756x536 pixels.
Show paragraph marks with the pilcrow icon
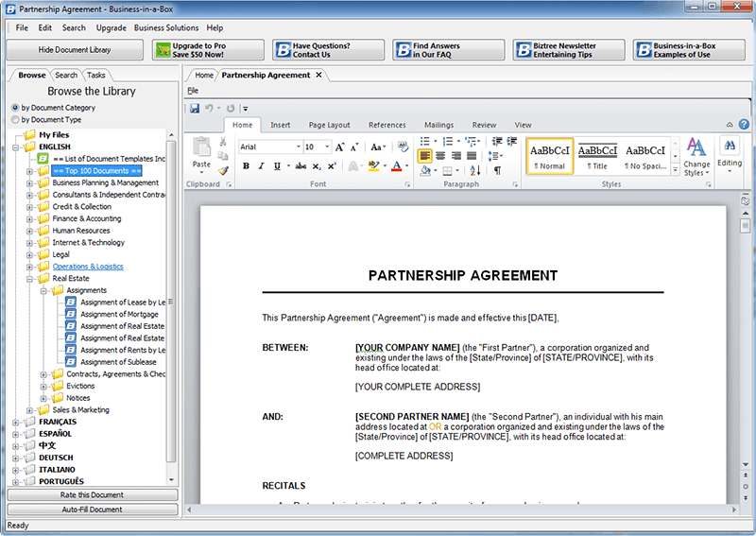click(497, 170)
